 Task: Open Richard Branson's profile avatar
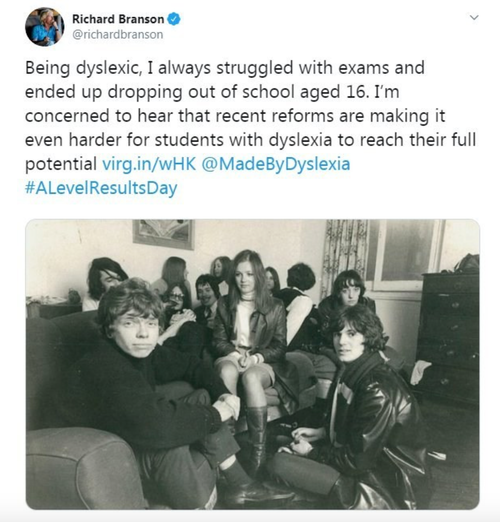(44, 27)
